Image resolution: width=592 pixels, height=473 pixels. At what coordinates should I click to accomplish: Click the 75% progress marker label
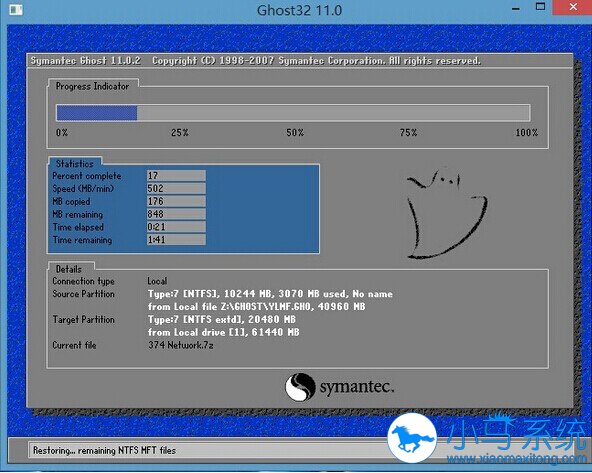[x=409, y=133]
